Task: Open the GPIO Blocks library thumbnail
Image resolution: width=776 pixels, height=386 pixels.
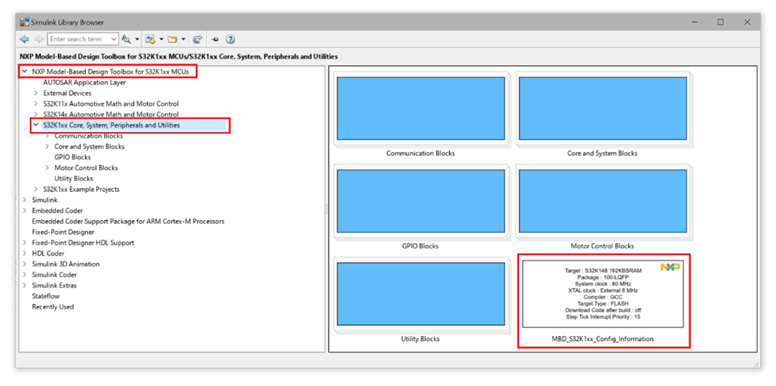Action: point(421,201)
